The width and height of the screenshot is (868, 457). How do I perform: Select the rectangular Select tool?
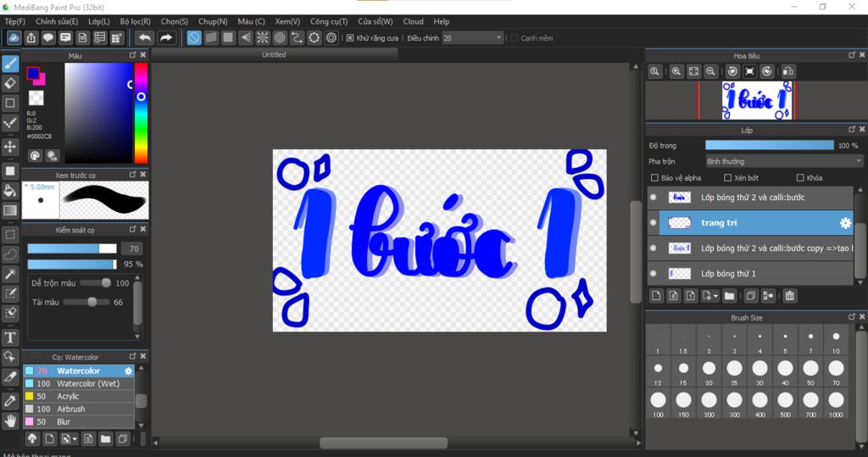10,234
